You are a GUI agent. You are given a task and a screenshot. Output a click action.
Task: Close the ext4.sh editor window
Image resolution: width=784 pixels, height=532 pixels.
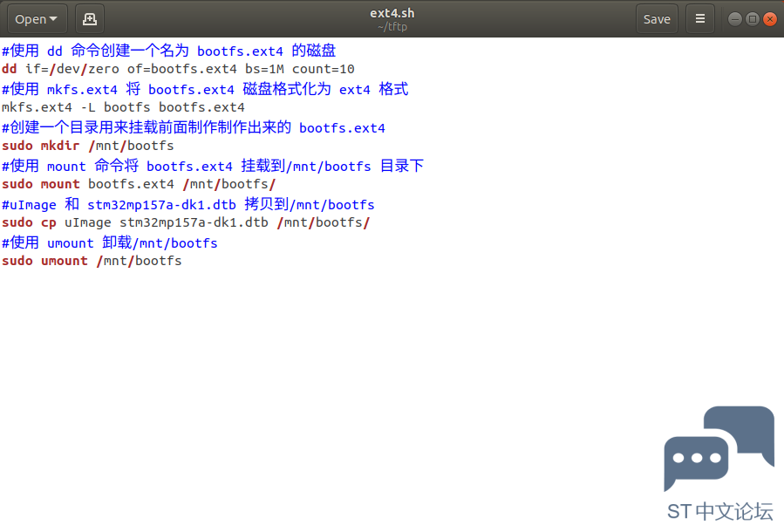coord(770,19)
